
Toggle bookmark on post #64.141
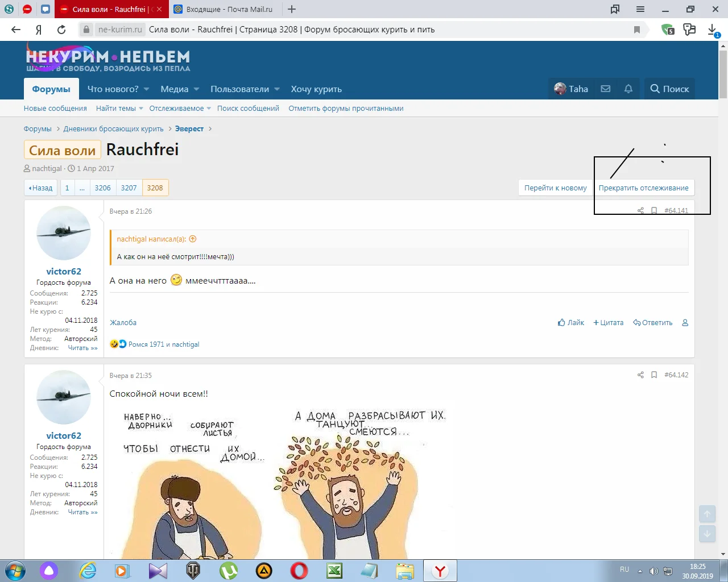(654, 211)
